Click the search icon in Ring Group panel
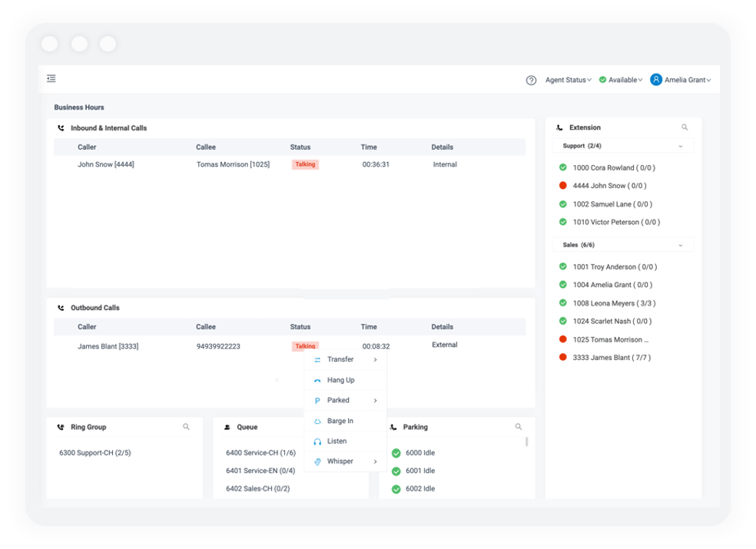This screenshot has height=549, width=756. pyautogui.click(x=187, y=426)
